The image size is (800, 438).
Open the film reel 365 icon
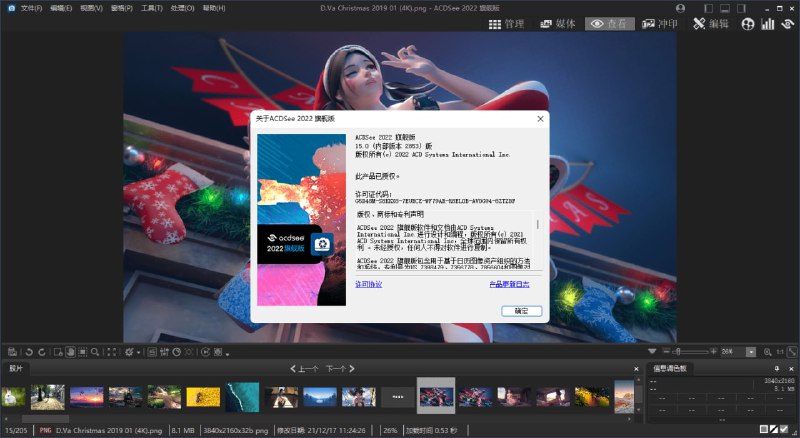747,24
